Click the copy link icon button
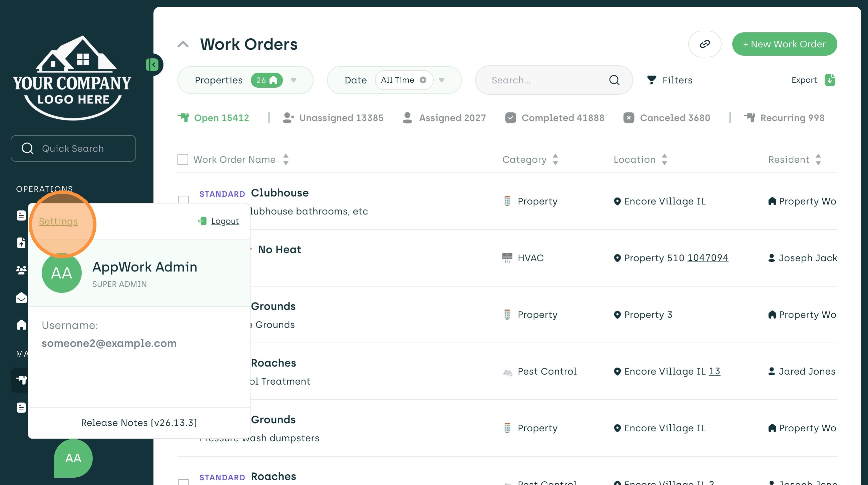The image size is (868, 485). [705, 44]
